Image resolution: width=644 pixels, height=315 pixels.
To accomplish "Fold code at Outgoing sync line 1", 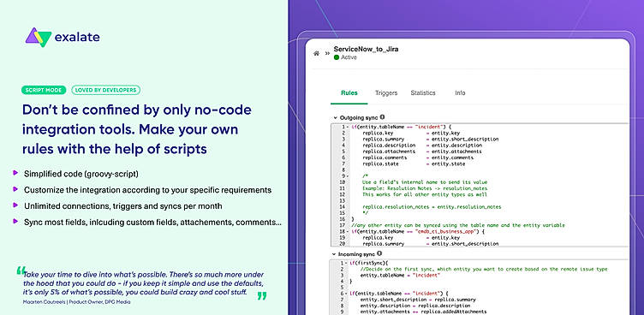I will pyautogui.click(x=348, y=128).
